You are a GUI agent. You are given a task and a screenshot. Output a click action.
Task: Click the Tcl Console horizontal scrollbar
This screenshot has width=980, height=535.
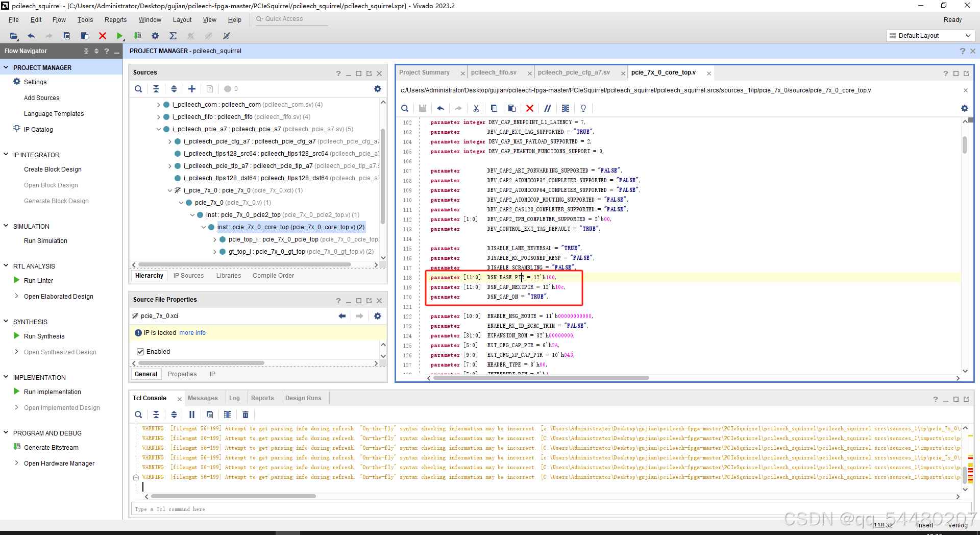[x=233, y=496]
